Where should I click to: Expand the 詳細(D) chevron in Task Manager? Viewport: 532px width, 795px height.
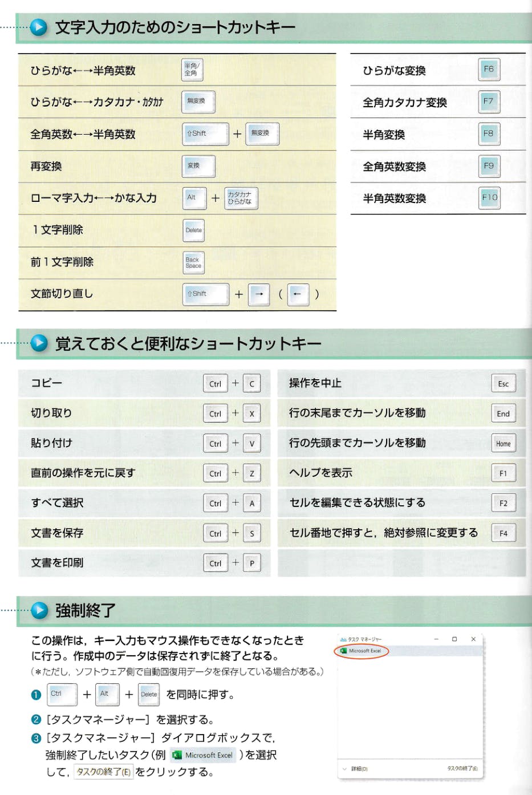click(x=344, y=769)
